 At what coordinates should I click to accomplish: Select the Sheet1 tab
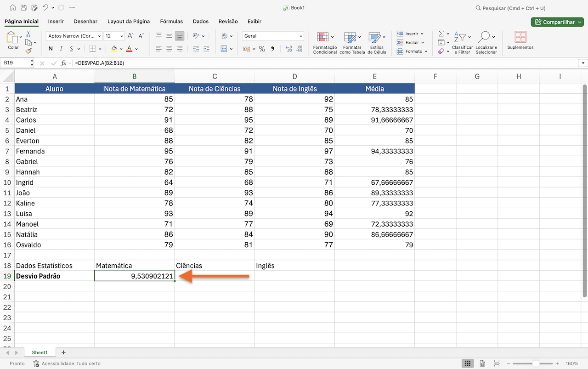pyautogui.click(x=40, y=352)
